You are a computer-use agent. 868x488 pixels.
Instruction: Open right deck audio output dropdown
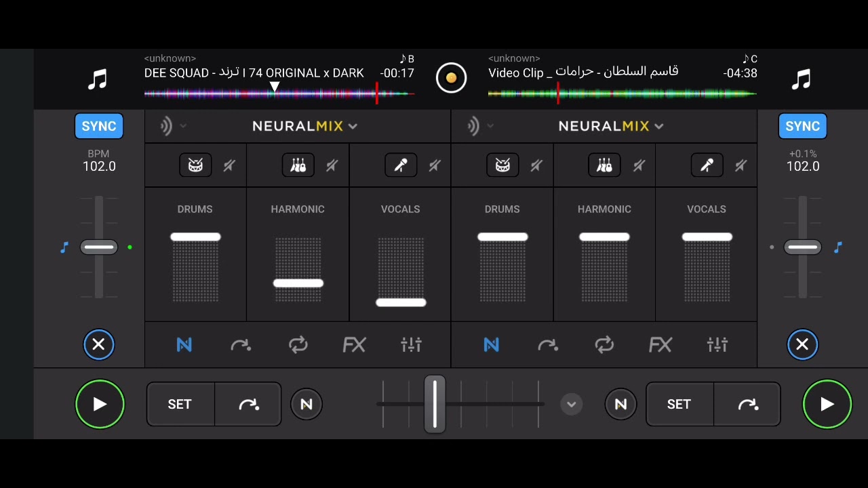pos(479,126)
